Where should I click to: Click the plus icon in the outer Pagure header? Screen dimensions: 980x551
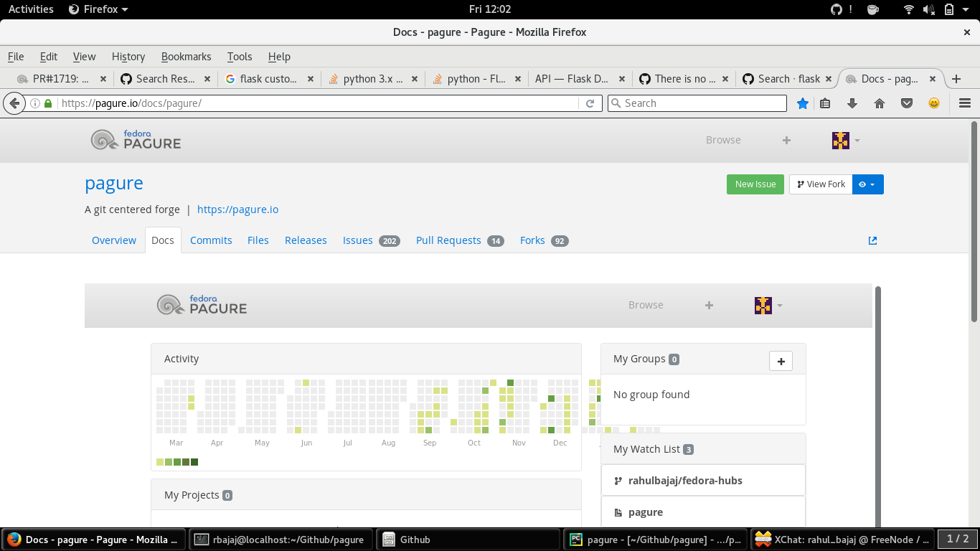point(786,141)
